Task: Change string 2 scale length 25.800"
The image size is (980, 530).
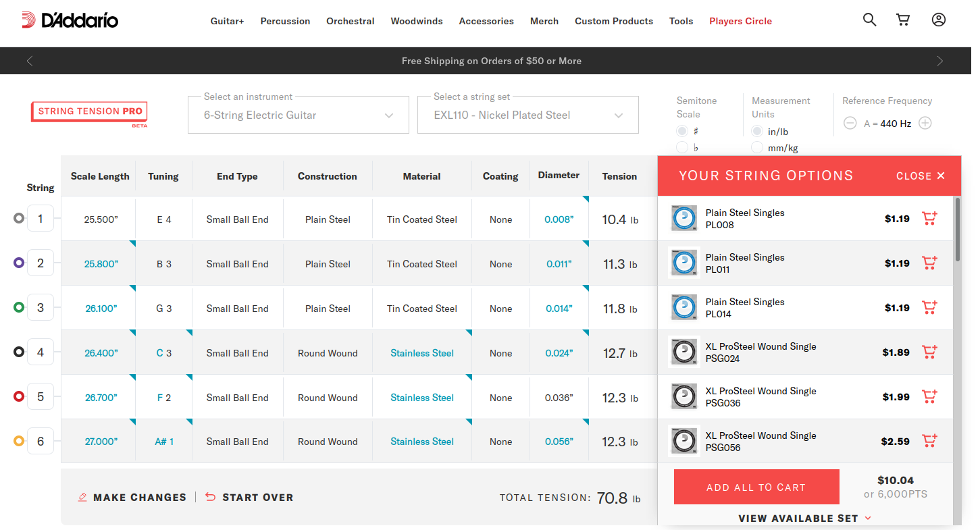Action: click(101, 264)
